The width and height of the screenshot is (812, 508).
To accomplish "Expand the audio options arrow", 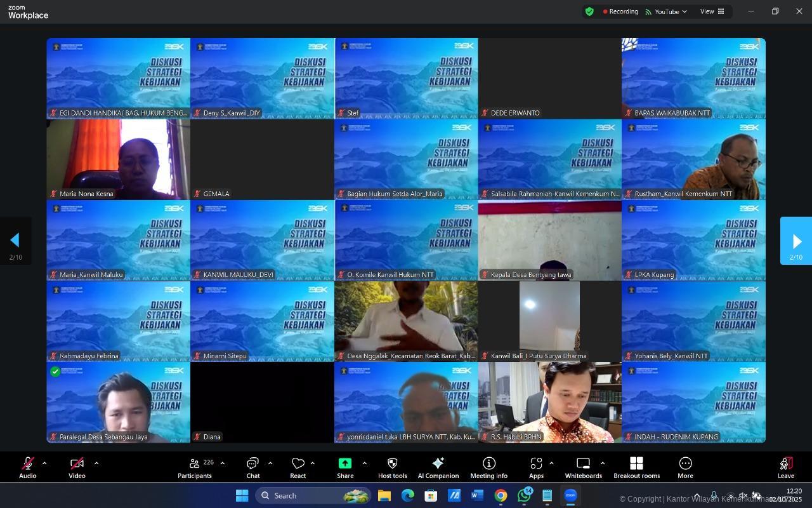I will point(44,464).
